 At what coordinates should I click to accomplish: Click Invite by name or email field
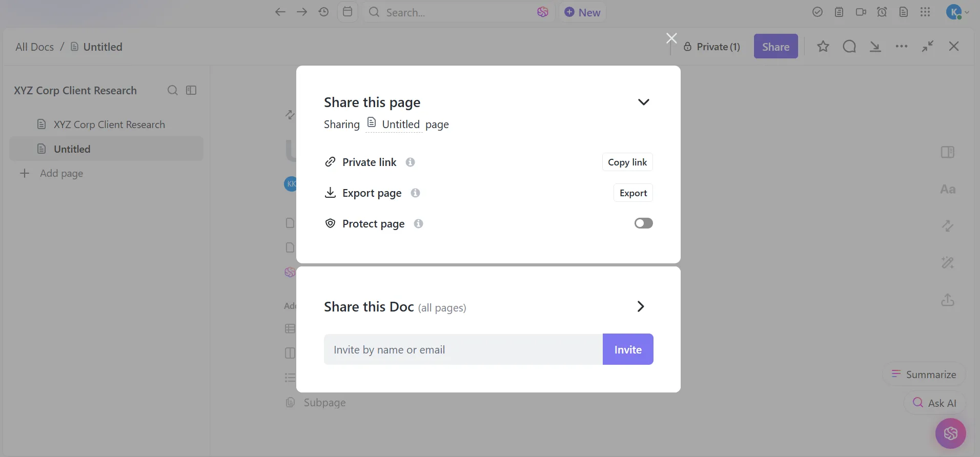click(463, 349)
